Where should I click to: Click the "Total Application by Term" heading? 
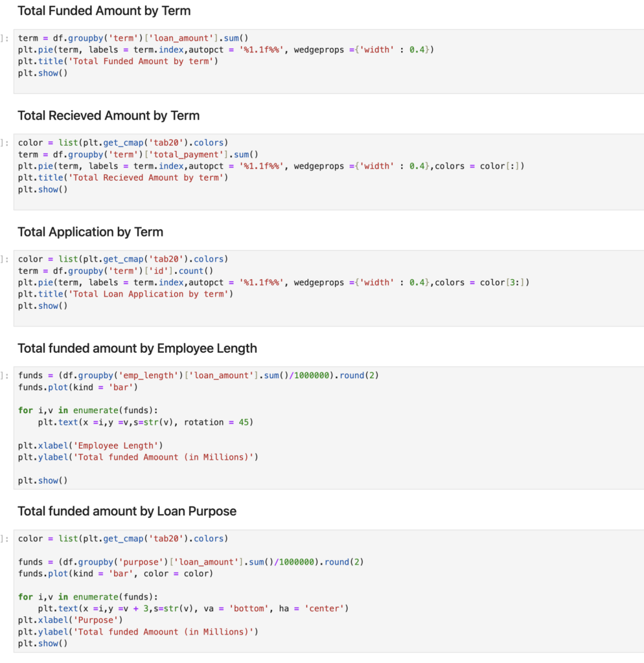tap(90, 232)
